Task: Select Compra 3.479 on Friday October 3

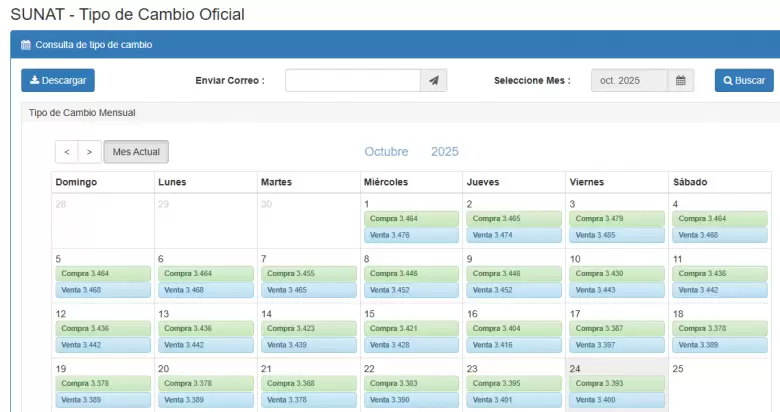Action: tap(617, 218)
